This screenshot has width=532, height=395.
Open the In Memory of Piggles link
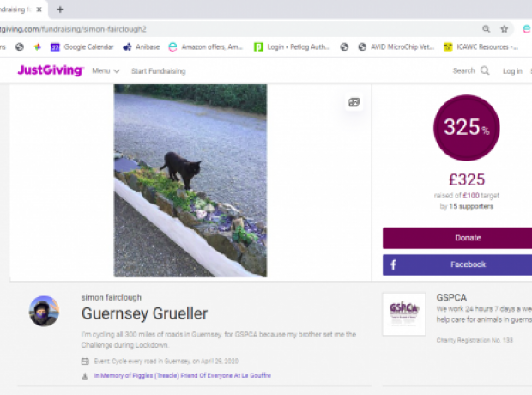[x=182, y=375]
